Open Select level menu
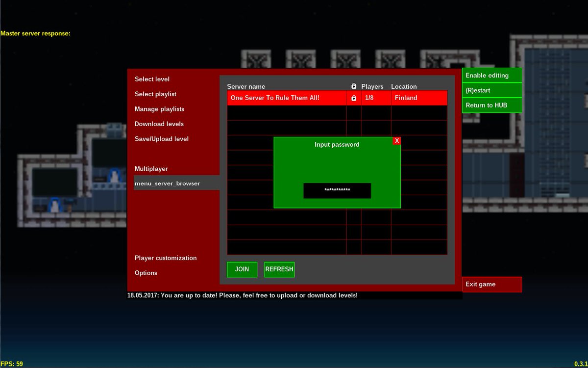This screenshot has height=368, width=588. point(152,79)
